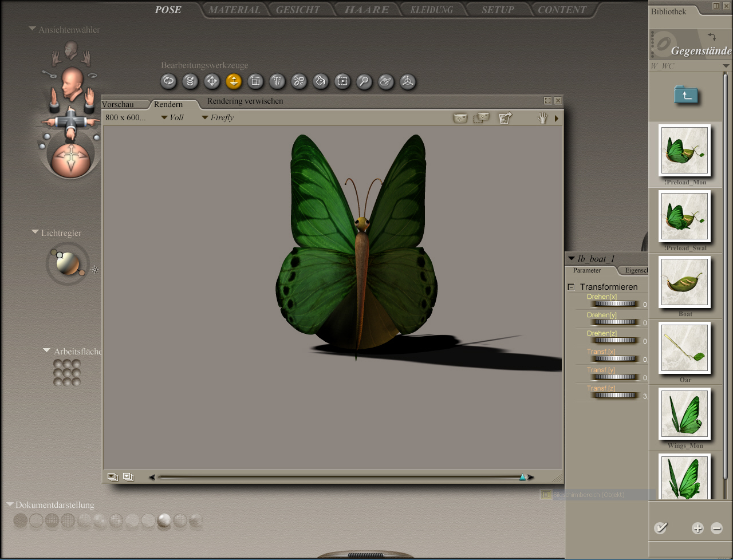Click the render camera icon
The image size is (733, 560).
460,118
